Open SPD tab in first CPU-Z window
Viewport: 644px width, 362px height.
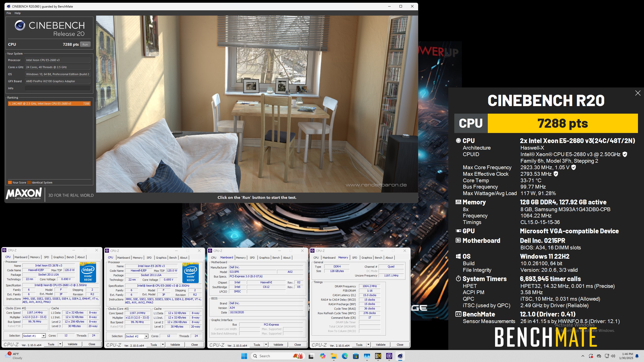[x=47, y=257]
